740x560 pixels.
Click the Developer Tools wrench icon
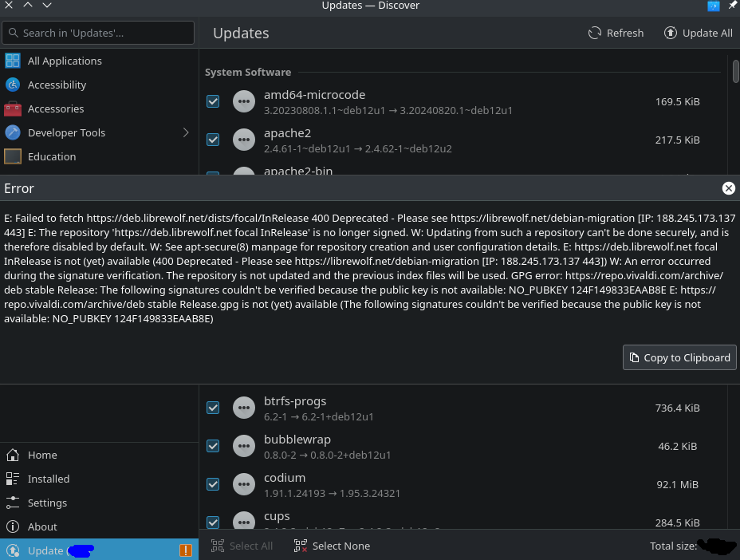13,132
